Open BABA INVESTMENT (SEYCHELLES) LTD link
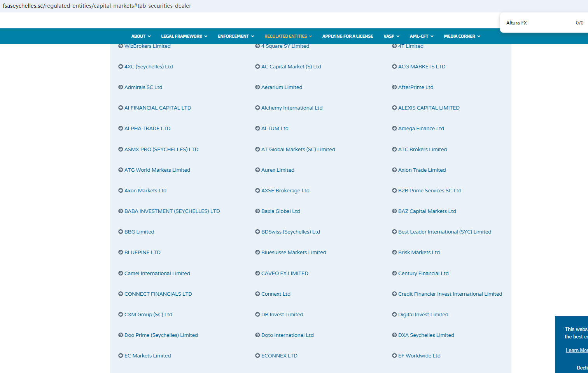The image size is (588, 373). 172,211
